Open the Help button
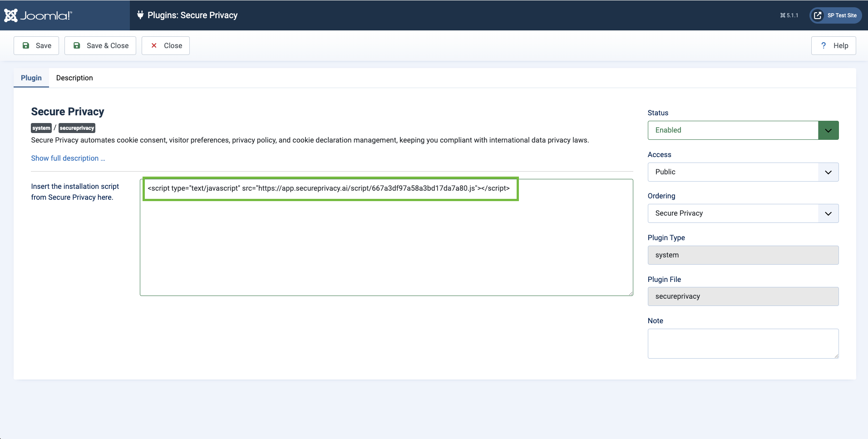This screenshot has width=868, height=439. coord(833,45)
